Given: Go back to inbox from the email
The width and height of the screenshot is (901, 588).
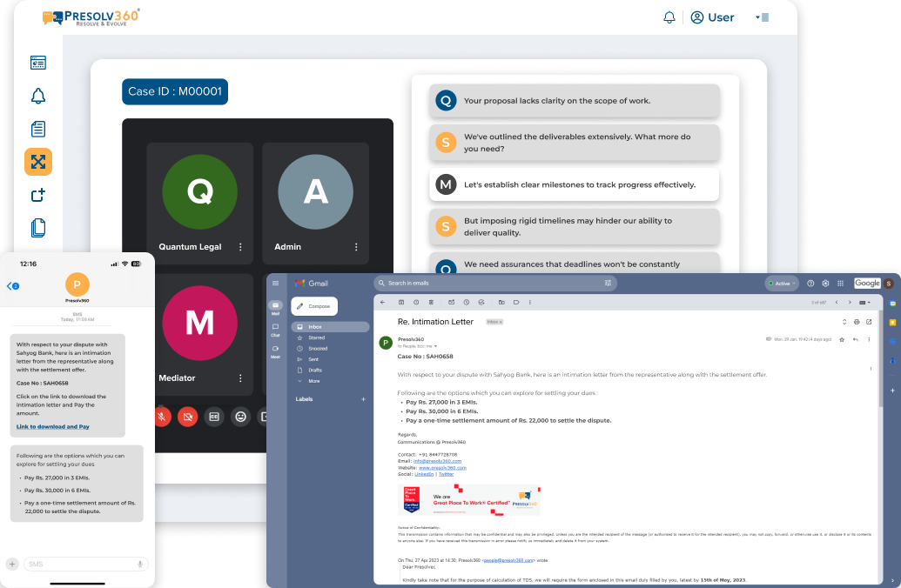Looking at the screenshot, I should coord(383,302).
